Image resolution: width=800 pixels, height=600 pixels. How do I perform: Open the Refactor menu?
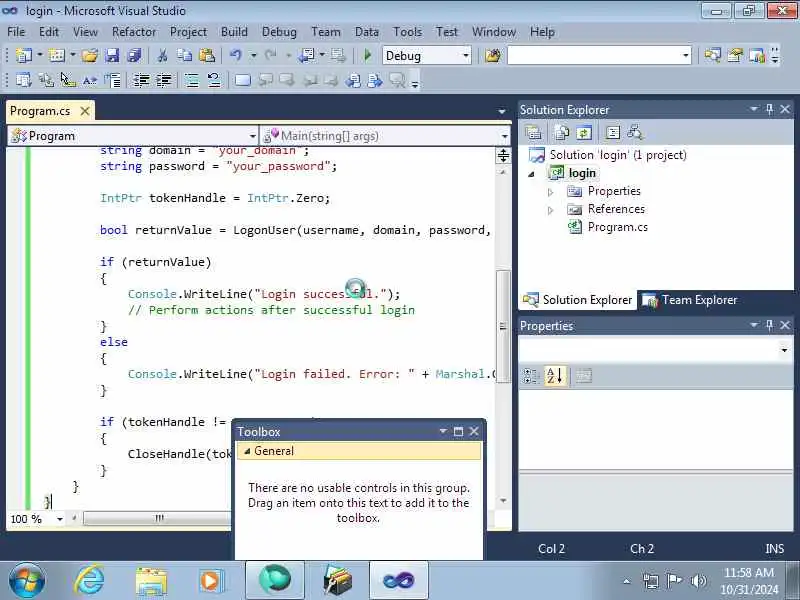134,32
